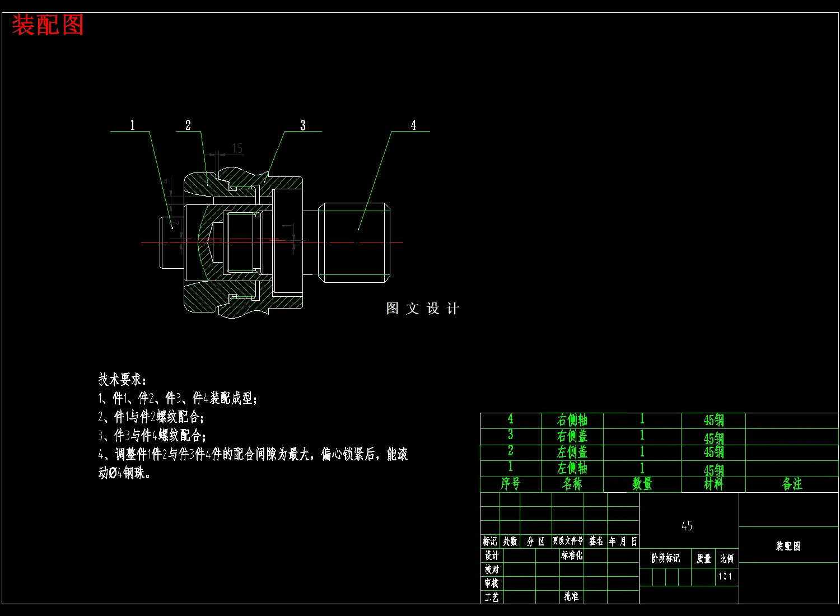Click the 右侧轴 part name cell
This screenshot has height=616, width=840.
[x=571, y=421]
